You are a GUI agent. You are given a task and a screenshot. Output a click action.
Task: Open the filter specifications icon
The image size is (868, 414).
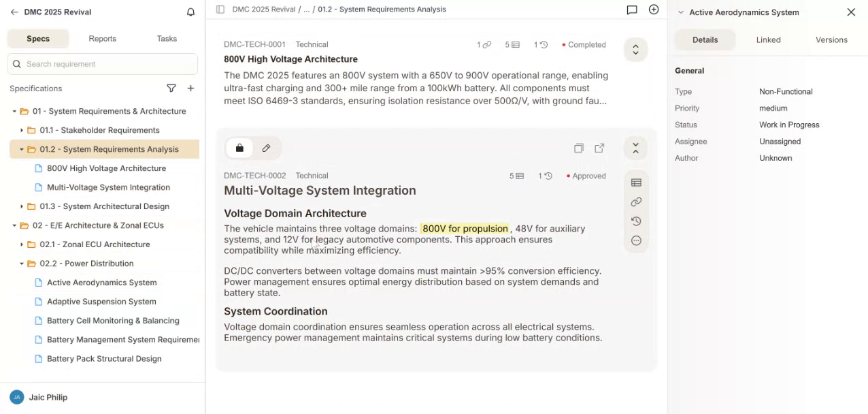(x=171, y=89)
